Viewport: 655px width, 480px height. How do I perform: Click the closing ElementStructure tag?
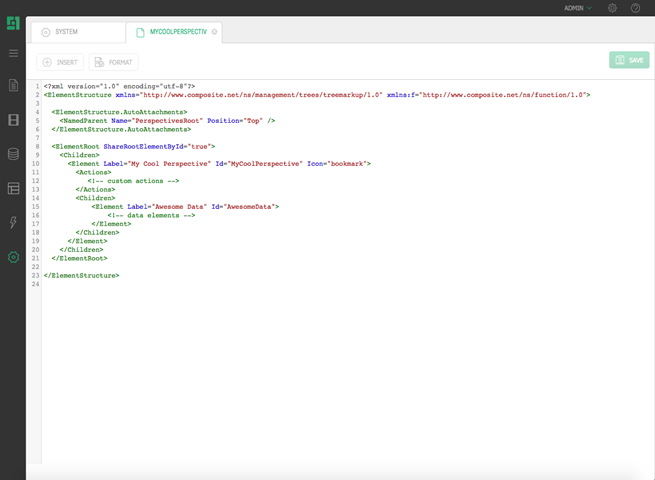click(81, 276)
